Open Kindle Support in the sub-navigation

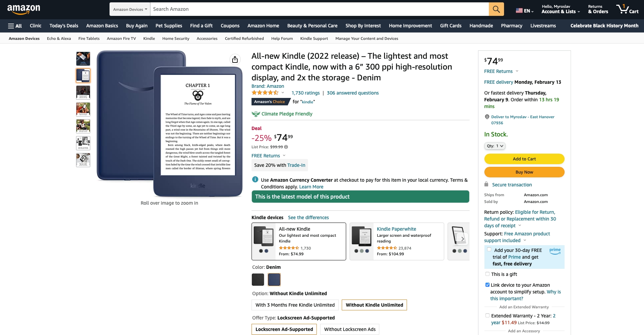tap(314, 38)
